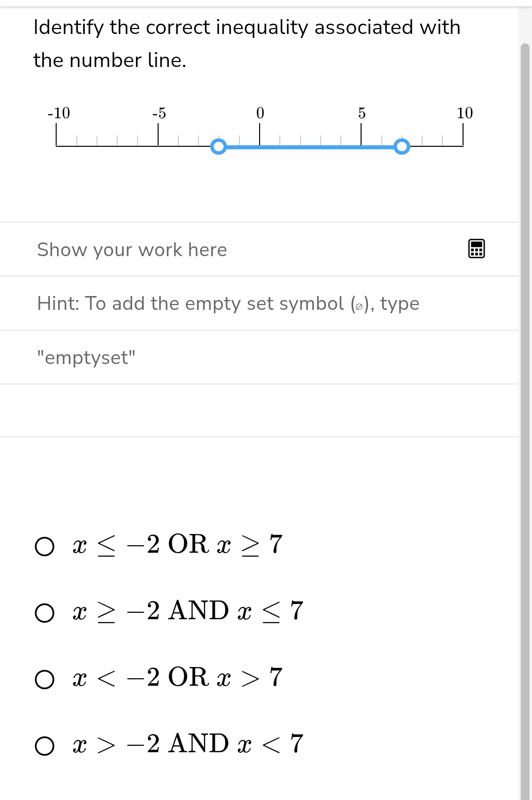Click the 10 label on the number line
The width and height of the screenshot is (532, 800).
[464, 113]
